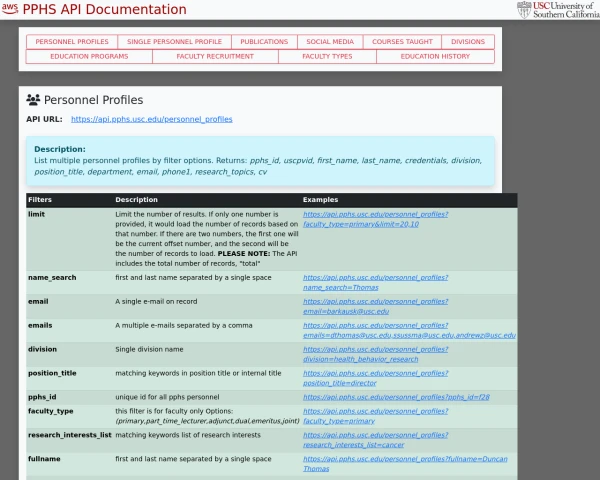This screenshot has height=480, width=600.
Task: Open the Faculty Types tab
Action: point(327,57)
